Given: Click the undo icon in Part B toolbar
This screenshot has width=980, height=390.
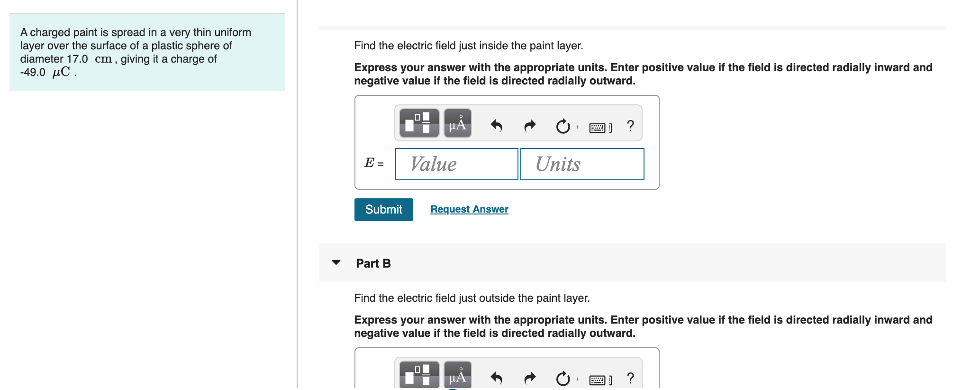Looking at the screenshot, I should [x=496, y=378].
